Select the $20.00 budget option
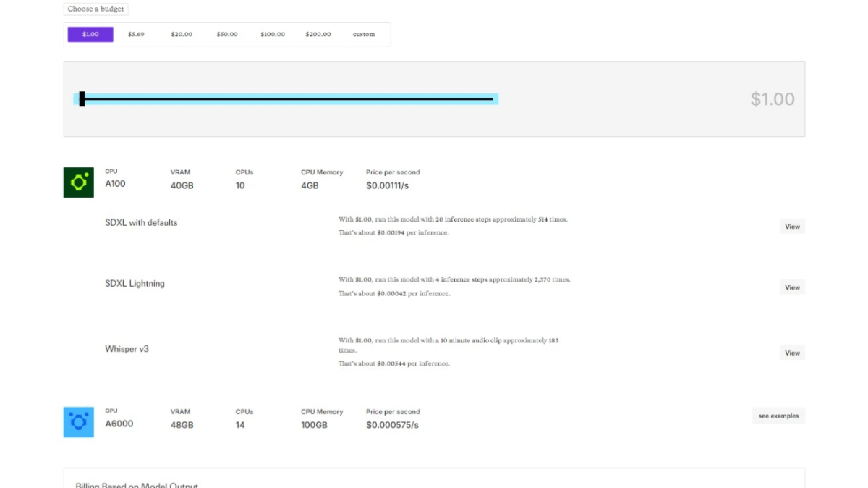The image size is (868, 488). coord(182,34)
